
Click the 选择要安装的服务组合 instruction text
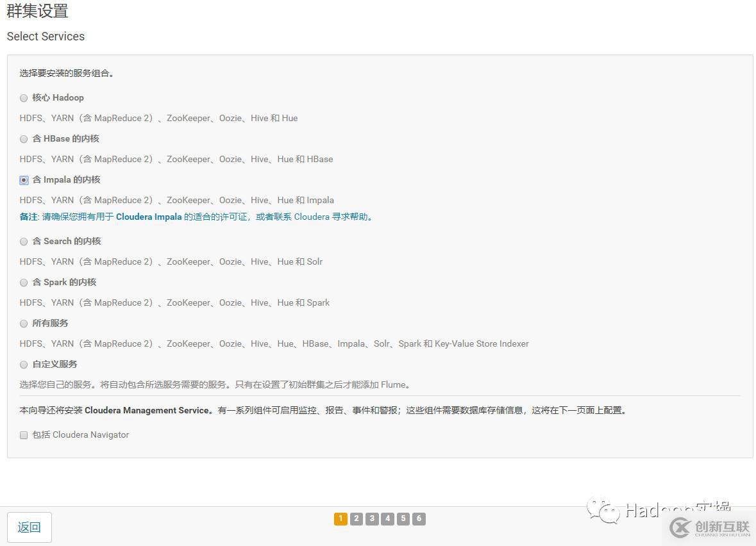coord(67,73)
